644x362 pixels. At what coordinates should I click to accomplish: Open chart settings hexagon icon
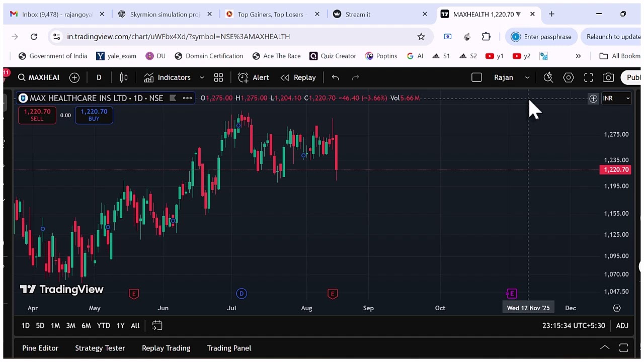569,77
